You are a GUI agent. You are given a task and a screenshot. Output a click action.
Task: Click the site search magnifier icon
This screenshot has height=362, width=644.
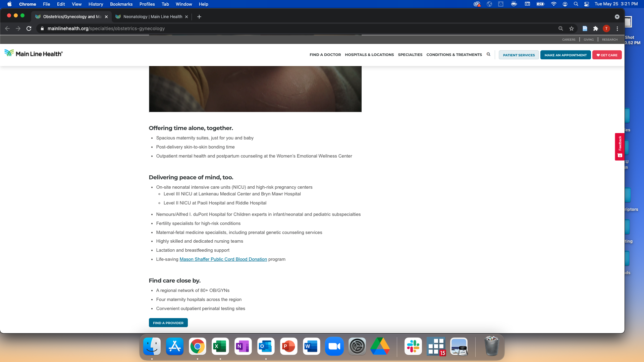tap(488, 54)
